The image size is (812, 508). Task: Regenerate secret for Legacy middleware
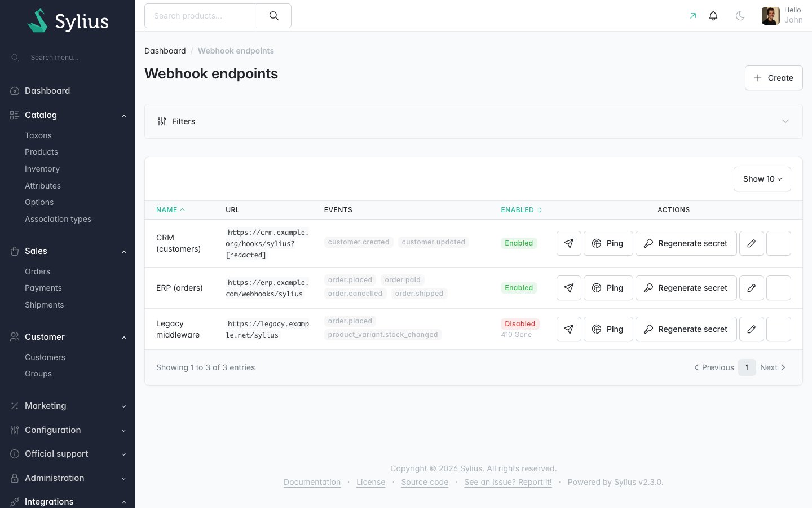click(x=686, y=329)
